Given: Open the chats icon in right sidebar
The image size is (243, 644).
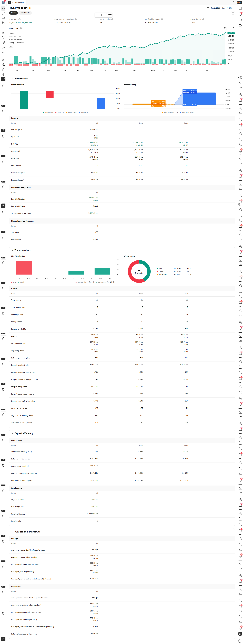Looking at the screenshot, I should [240, 26].
